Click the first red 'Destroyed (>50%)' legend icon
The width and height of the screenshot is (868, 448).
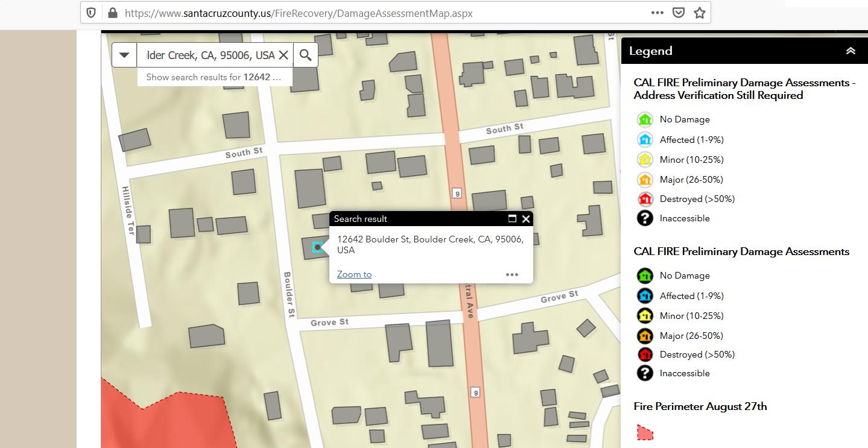[645, 199]
